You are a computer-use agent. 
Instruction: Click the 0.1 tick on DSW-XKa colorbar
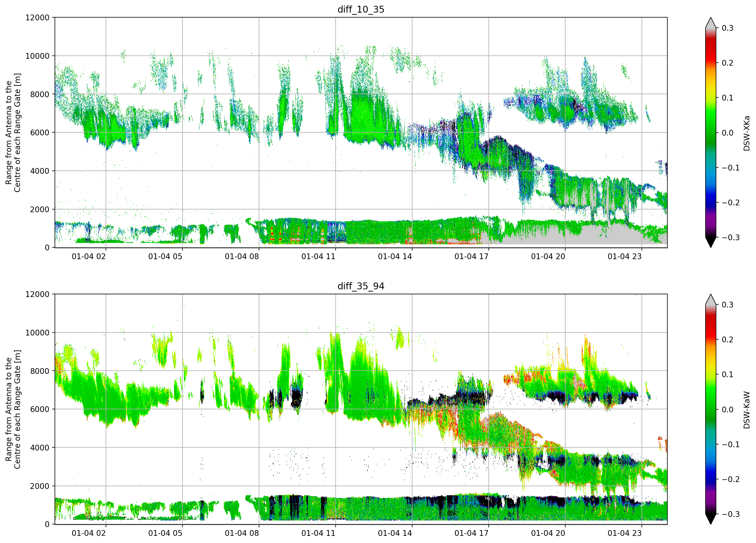[728, 98]
